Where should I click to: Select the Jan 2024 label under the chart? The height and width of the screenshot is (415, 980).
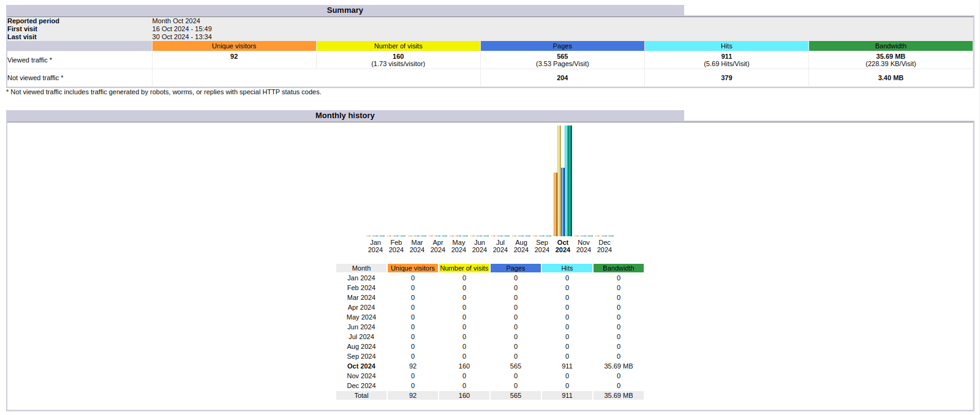[x=375, y=246]
